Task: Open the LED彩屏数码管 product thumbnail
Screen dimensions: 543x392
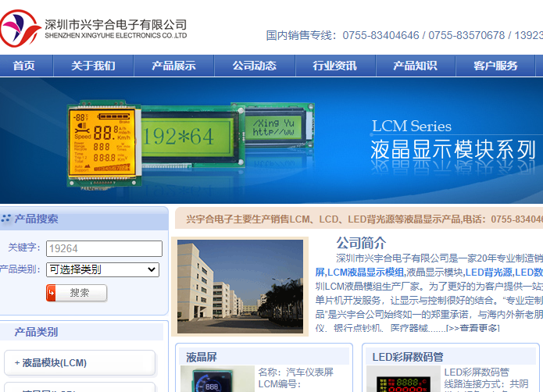Action: [403, 379]
